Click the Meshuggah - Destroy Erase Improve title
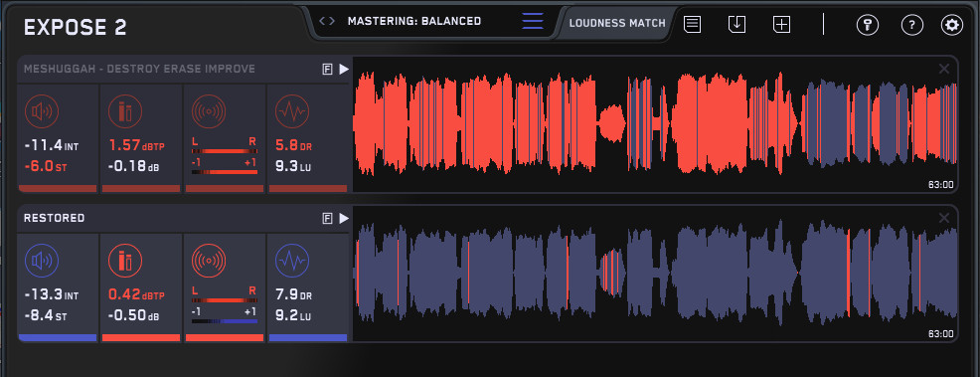Viewport: 980px width, 377px height. pos(139,69)
